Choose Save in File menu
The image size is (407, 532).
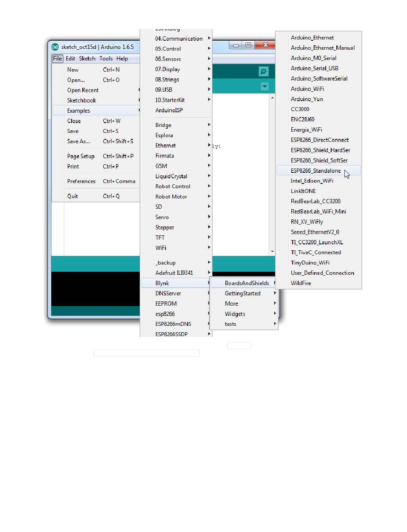click(x=96, y=131)
